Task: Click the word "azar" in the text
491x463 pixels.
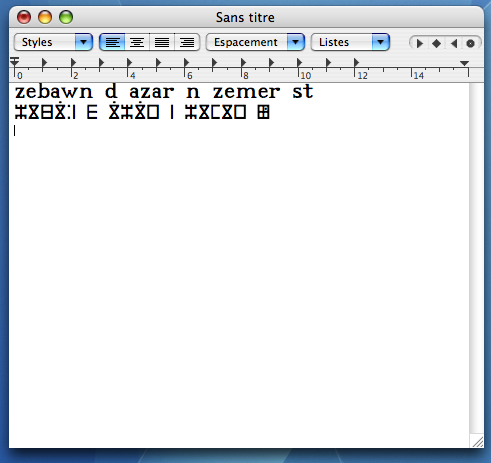Action: tap(152, 92)
